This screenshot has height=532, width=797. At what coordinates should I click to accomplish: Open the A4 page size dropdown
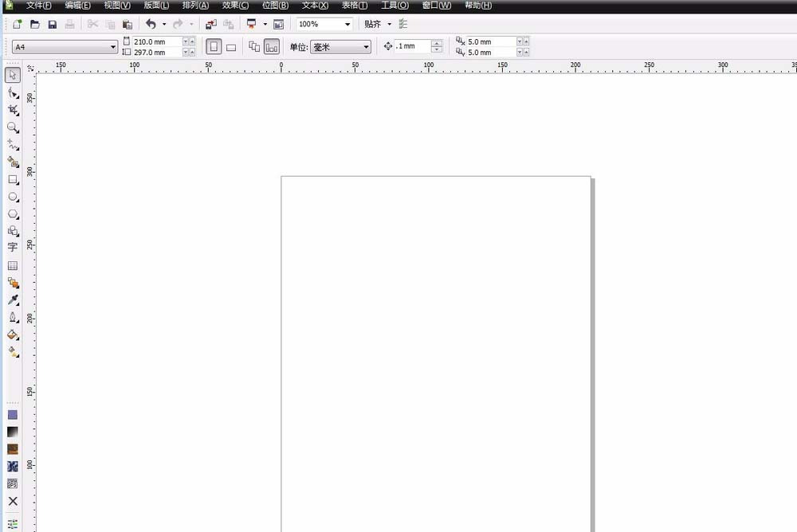pyautogui.click(x=113, y=48)
